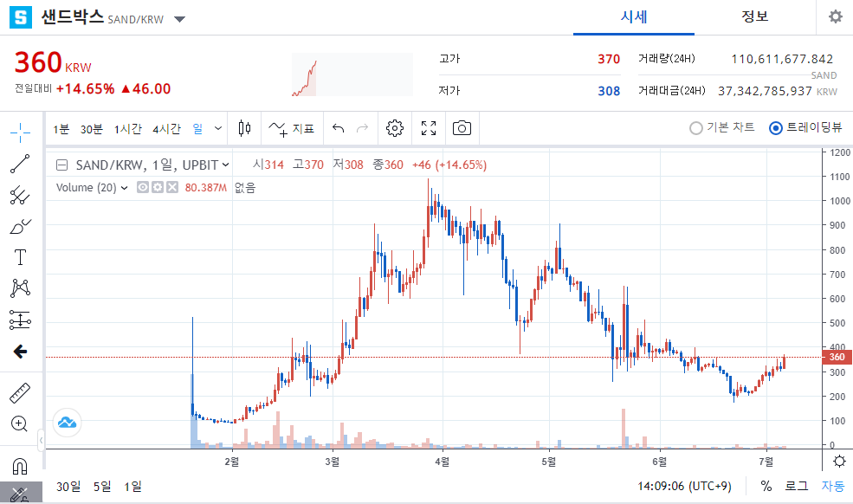The width and height of the screenshot is (853, 504).
Task: Open the indicators (지표) menu
Action: pos(292,128)
